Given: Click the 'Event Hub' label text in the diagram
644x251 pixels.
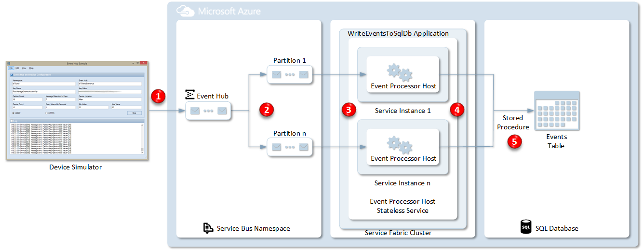Looking at the screenshot, I should click(213, 96).
